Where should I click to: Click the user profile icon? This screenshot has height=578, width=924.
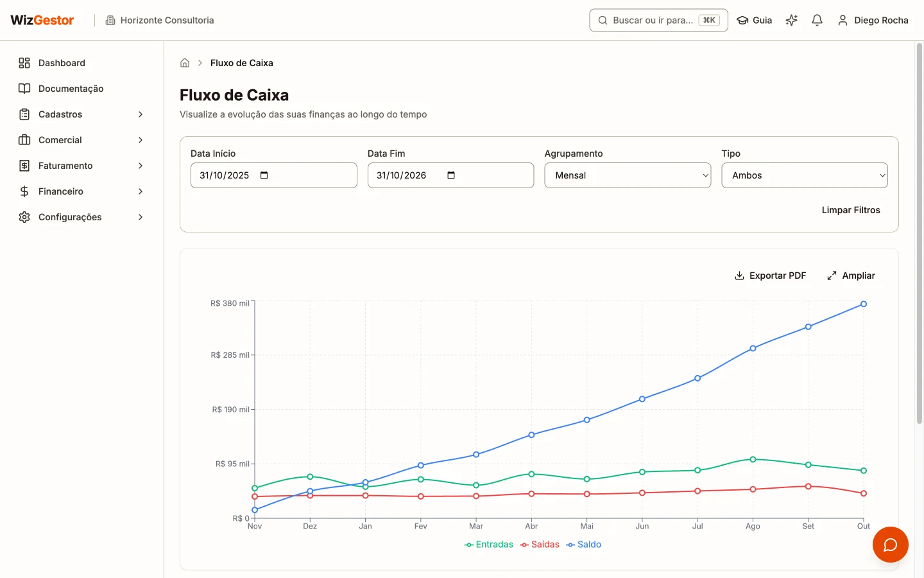[x=843, y=21]
